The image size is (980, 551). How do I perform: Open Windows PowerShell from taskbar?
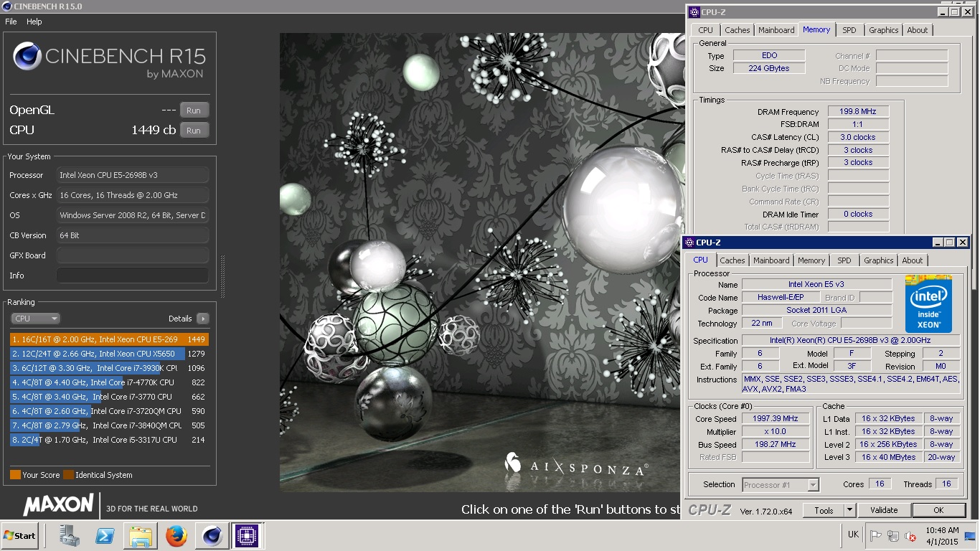click(x=105, y=535)
